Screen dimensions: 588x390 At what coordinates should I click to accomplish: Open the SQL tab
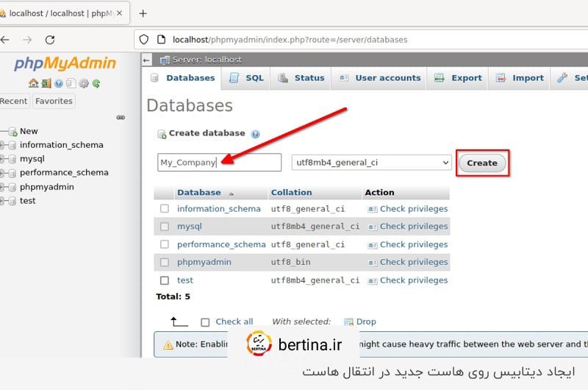(x=246, y=78)
